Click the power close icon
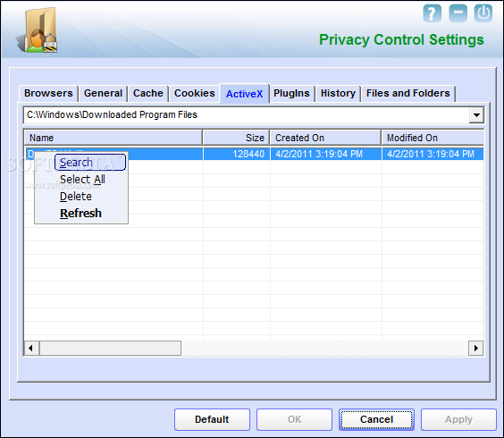This screenshot has width=504, height=438. [483, 13]
